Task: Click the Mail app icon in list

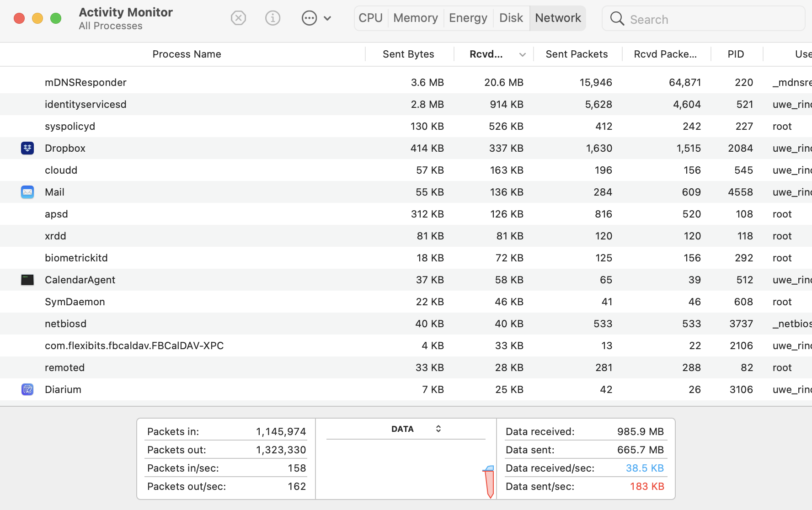Action: [x=27, y=192]
